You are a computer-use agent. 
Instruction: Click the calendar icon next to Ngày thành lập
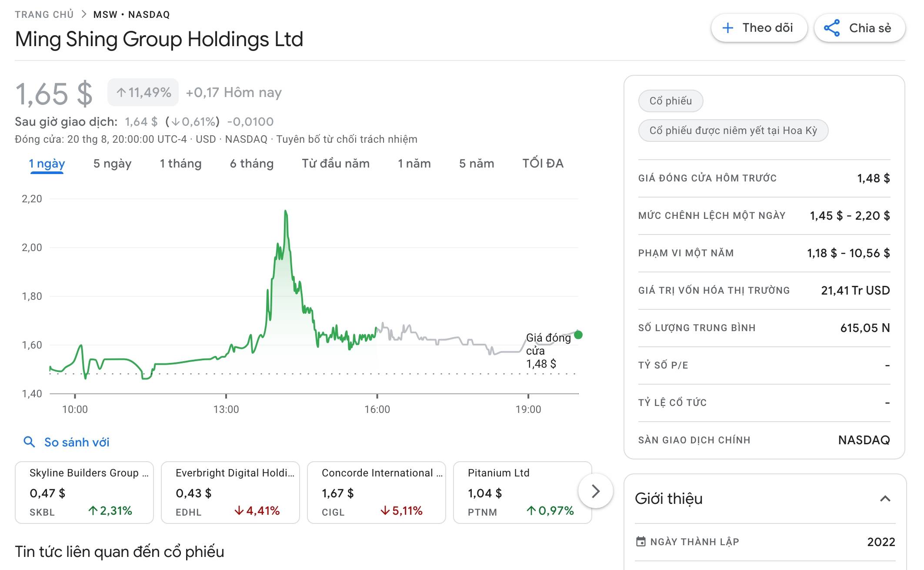coord(641,542)
